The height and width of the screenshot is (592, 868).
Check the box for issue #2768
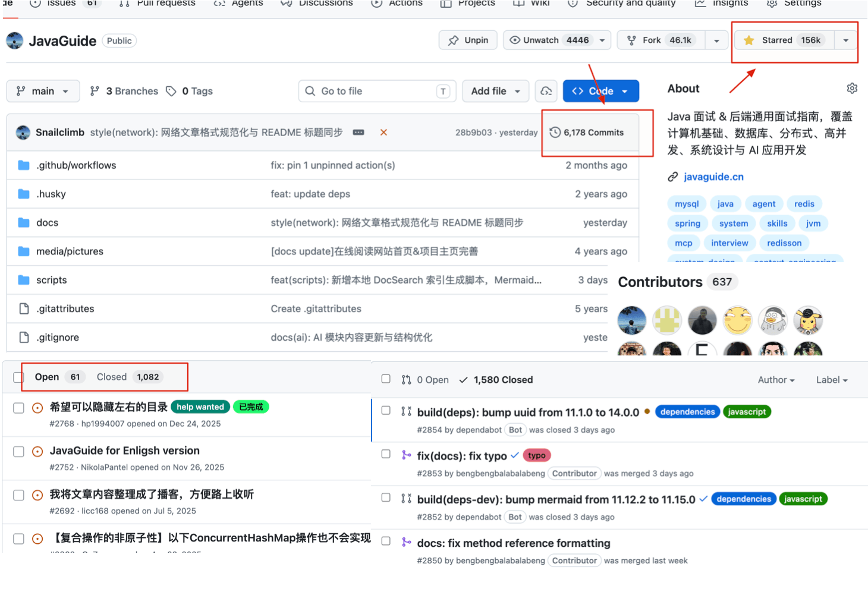point(18,408)
